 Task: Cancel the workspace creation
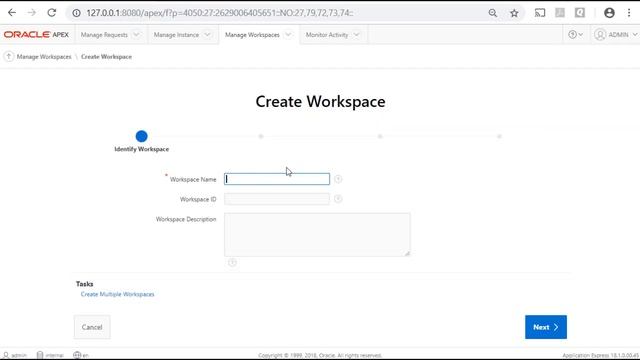click(x=92, y=327)
